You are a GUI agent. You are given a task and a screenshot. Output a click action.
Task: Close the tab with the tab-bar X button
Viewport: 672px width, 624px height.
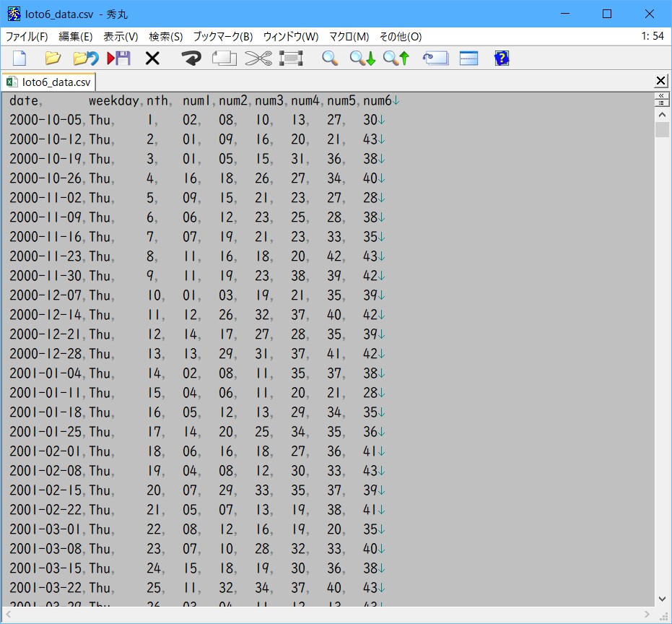coord(661,81)
